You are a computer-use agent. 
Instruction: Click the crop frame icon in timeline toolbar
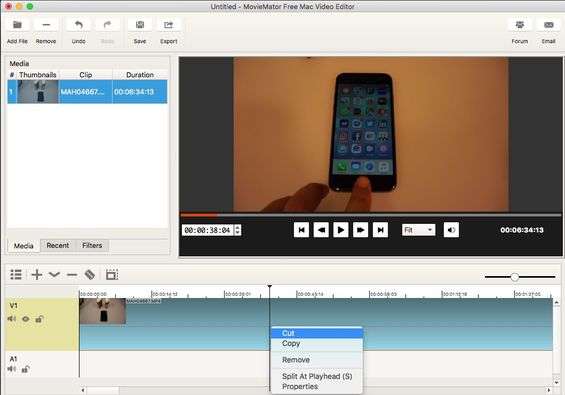click(x=112, y=275)
